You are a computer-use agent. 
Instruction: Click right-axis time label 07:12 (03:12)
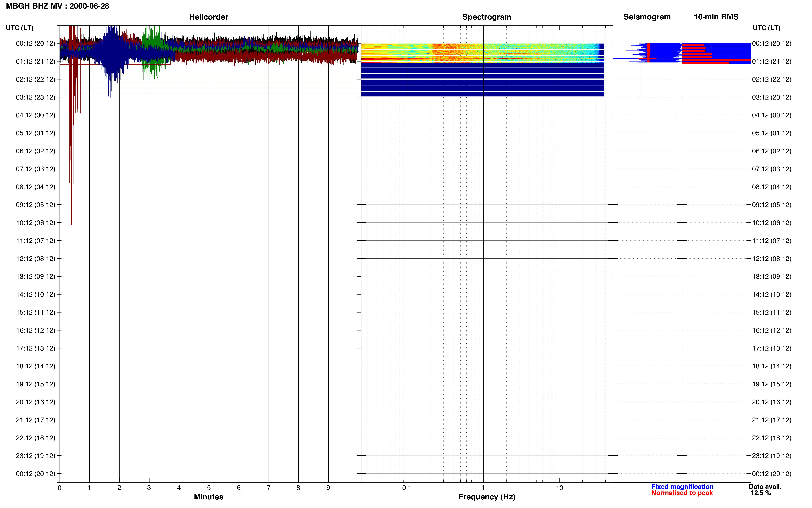click(x=772, y=169)
